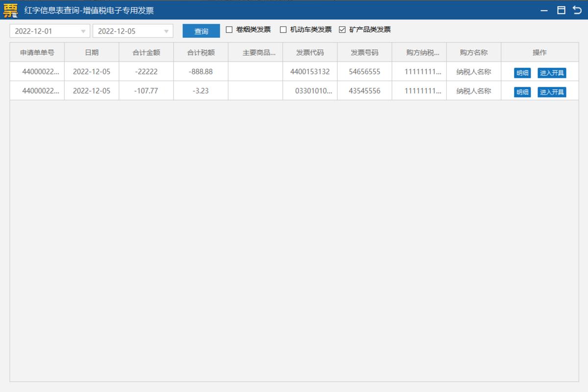This screenshot has height=392, width=588.
Task: Click the 日期 column header
Action: (91, 52)
